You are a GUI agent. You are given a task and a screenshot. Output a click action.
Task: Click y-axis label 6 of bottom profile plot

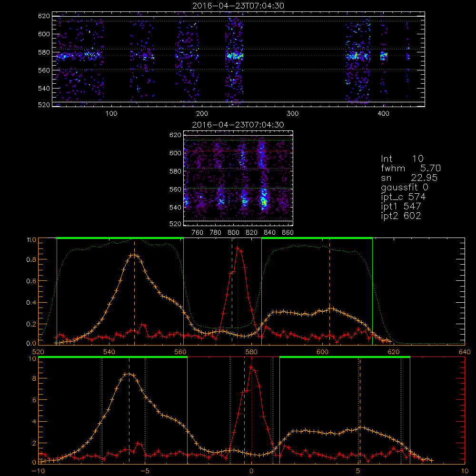click(34, 400)
